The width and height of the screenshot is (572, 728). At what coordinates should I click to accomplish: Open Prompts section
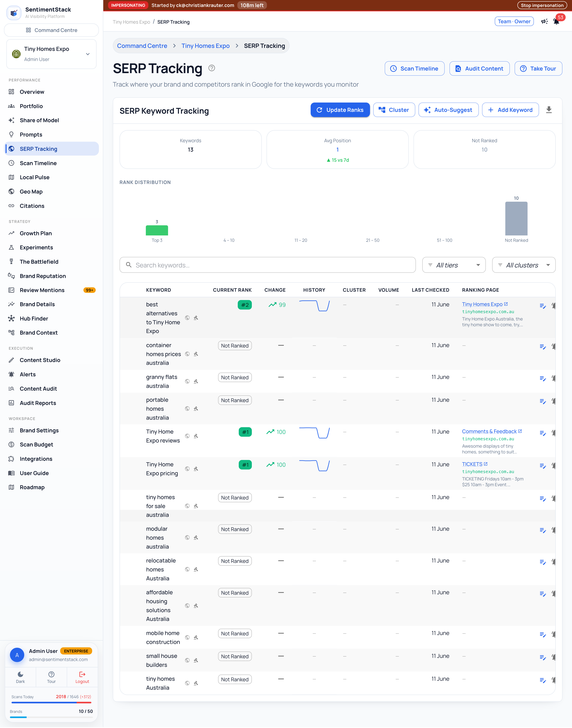click(51, 135)
